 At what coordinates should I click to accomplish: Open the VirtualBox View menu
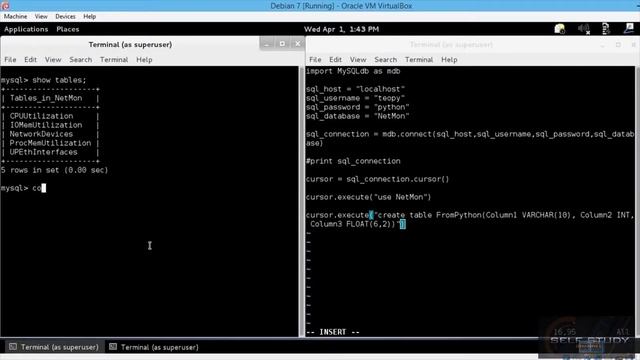pyautogui.click(x=41, y=16)
